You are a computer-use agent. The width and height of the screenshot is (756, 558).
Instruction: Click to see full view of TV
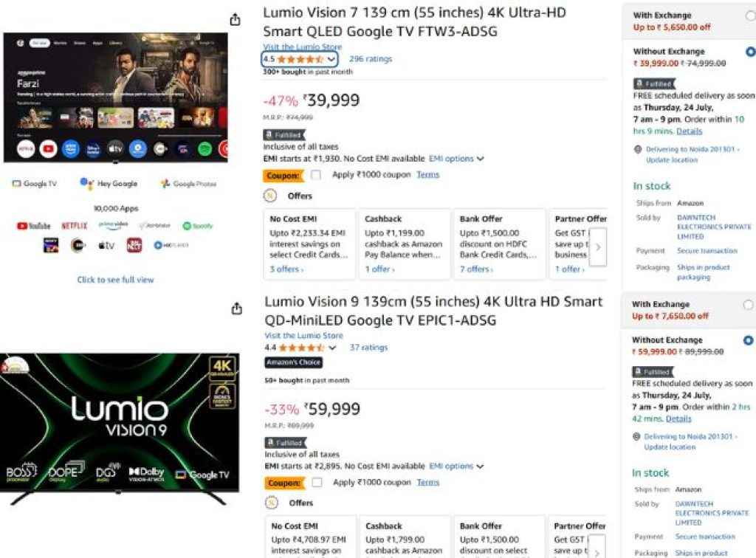tap(115, 280)
